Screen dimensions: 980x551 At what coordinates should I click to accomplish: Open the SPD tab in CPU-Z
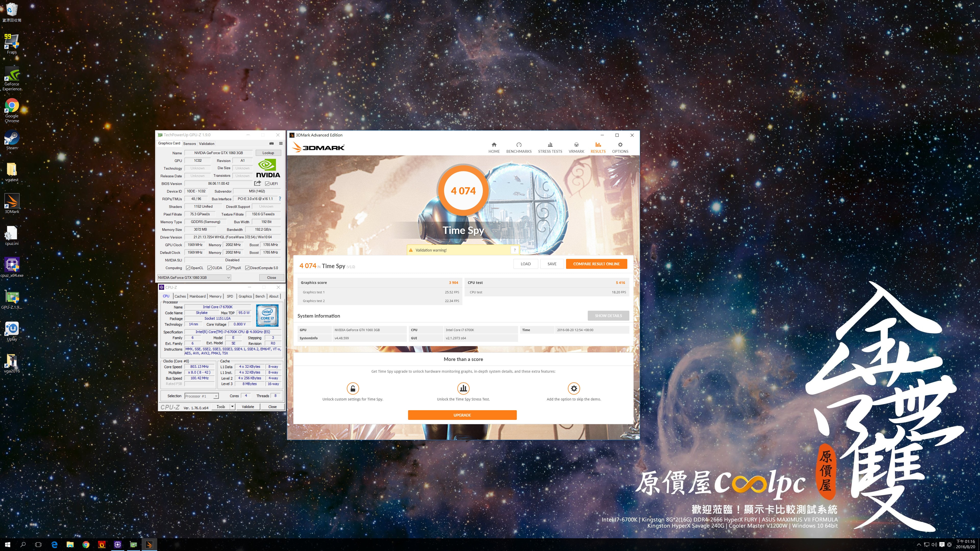click(230, 296)
